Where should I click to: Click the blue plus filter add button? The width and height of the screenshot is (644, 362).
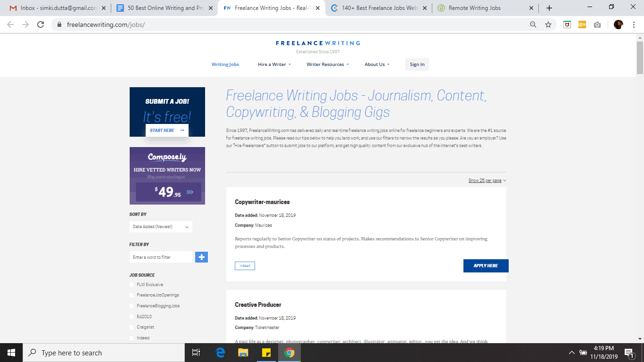(x=201, y=257)
